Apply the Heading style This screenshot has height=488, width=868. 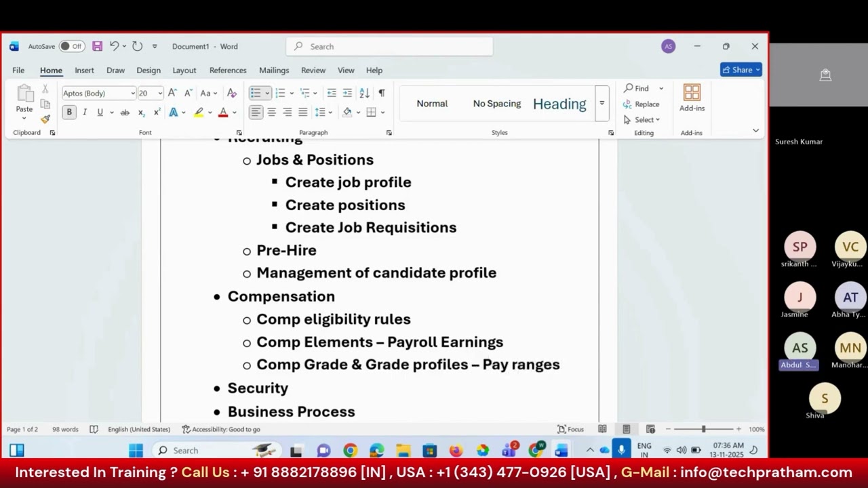tap(559, 104)
